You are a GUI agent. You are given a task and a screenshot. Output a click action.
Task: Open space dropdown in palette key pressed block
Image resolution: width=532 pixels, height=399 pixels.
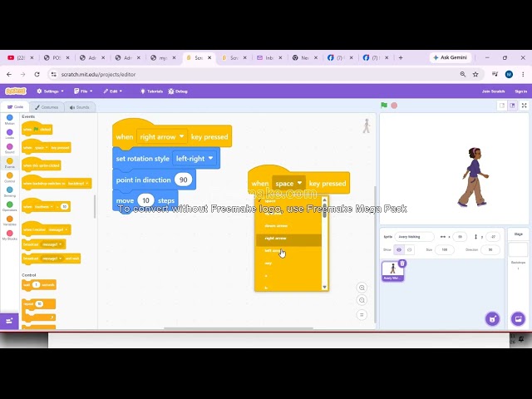[42, 148]
